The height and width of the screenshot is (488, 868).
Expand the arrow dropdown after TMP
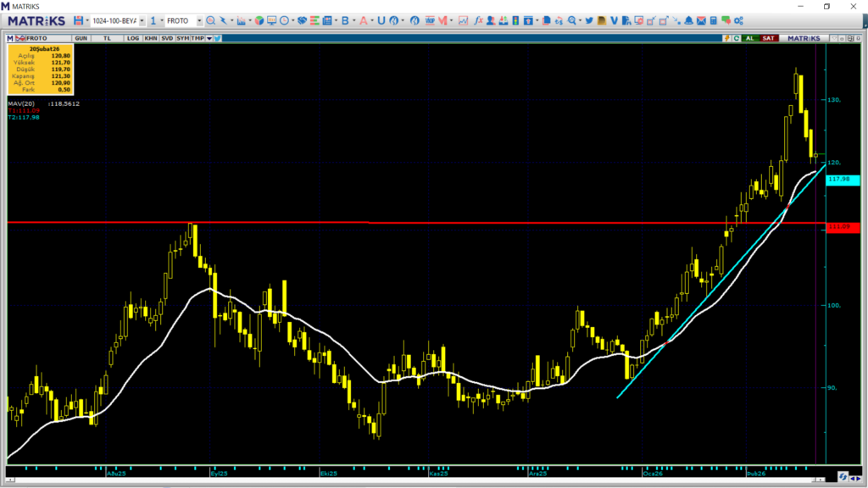point(209,38)
